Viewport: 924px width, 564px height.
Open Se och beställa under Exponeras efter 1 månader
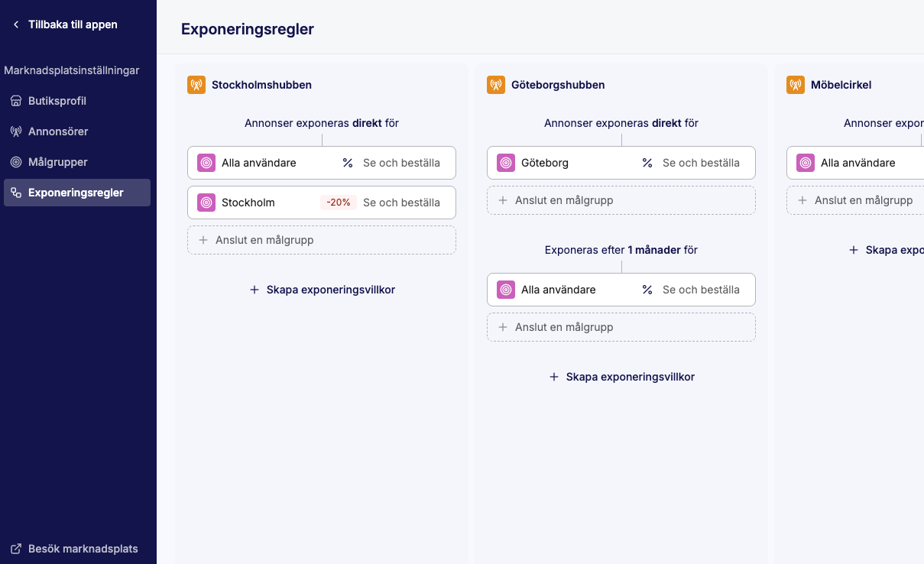pyautogui.click(x=701, y=290)
